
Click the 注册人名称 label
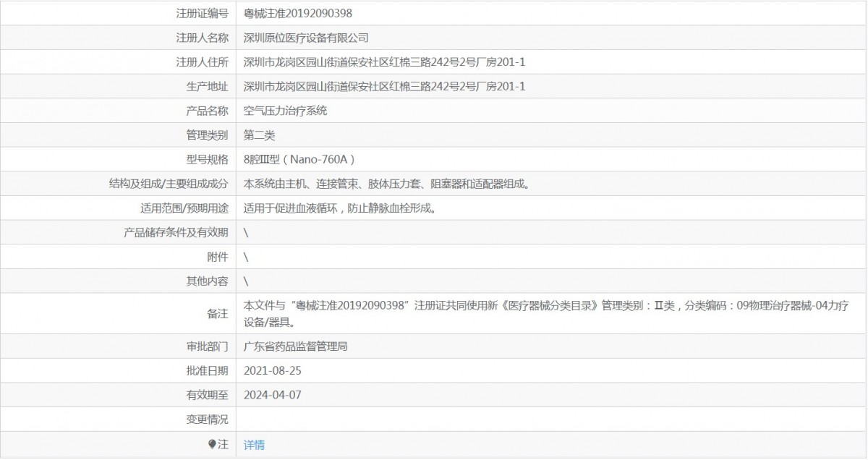[203, 38]
